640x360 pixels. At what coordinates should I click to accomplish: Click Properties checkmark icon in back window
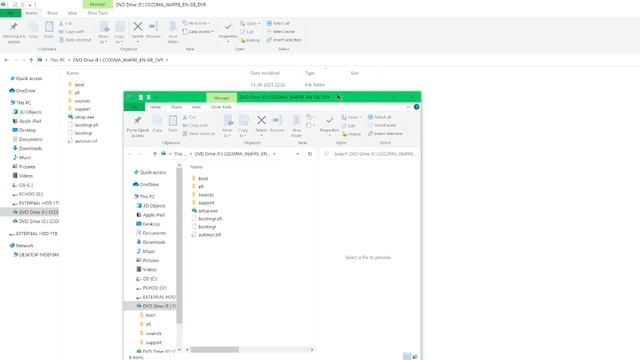point(228,27)
